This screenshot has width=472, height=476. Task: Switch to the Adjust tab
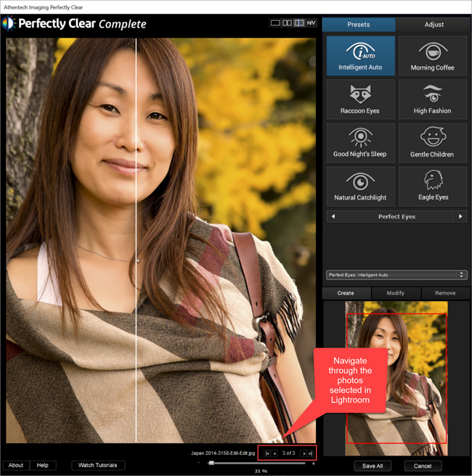(x=434, y=25)
